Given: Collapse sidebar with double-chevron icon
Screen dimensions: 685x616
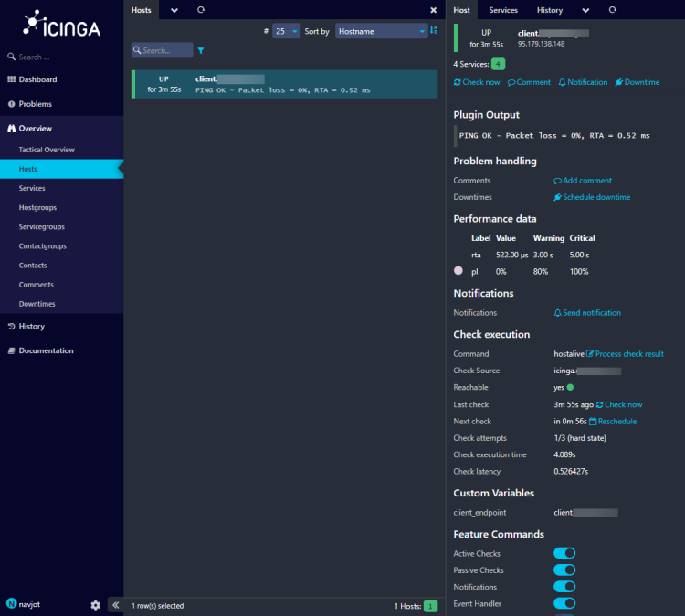Looking at the screenshot, I should [115, 605].
